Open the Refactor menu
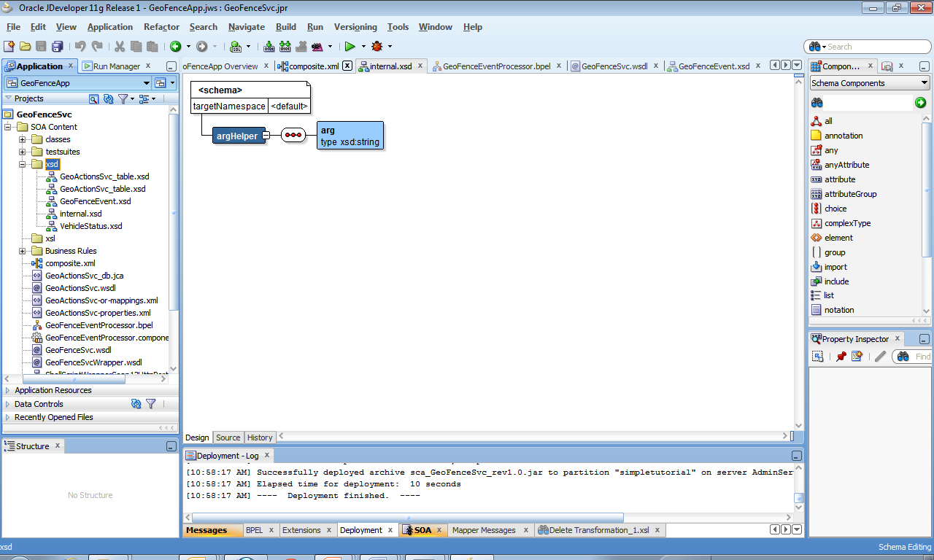 pos(161,27)
